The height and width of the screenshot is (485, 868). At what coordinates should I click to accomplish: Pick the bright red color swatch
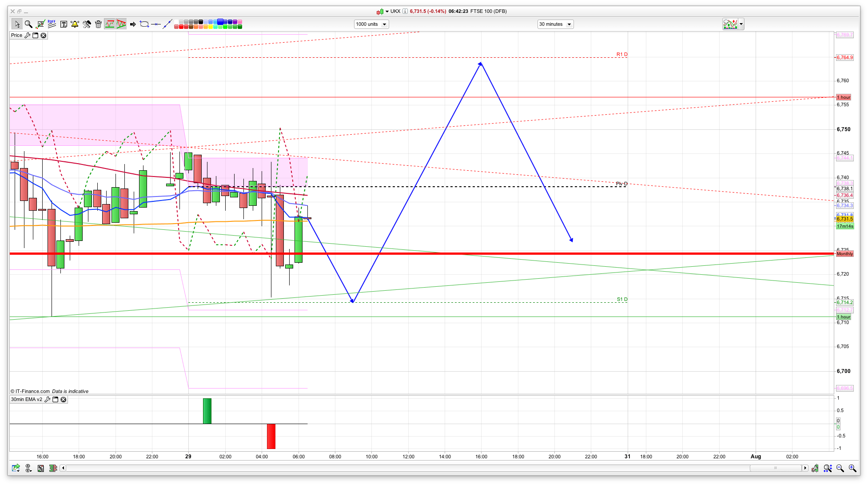[x=181, y=27]
